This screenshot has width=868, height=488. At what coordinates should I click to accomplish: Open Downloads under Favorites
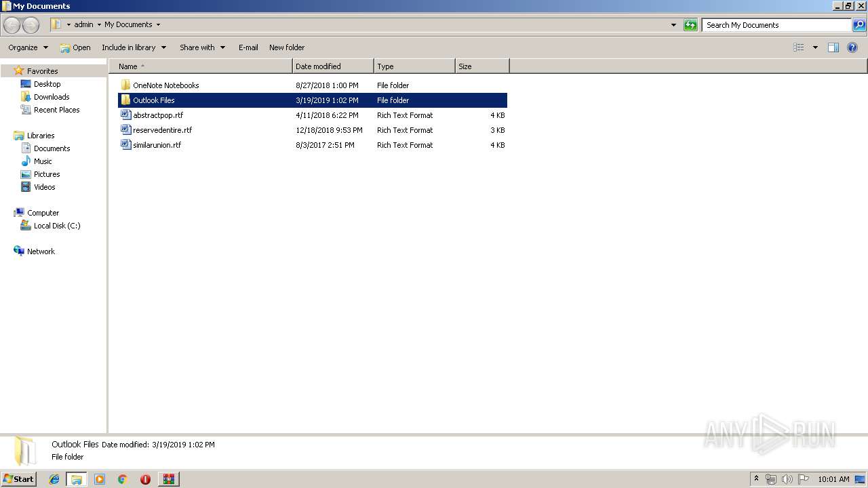(52, 97)
